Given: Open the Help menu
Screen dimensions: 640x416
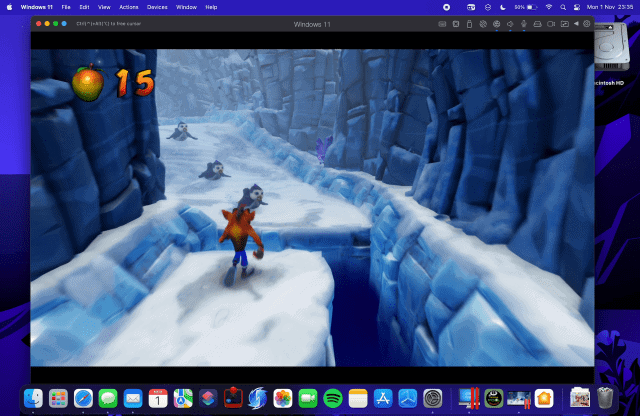Looking at the screenshot, I should [x=211, y=7].
